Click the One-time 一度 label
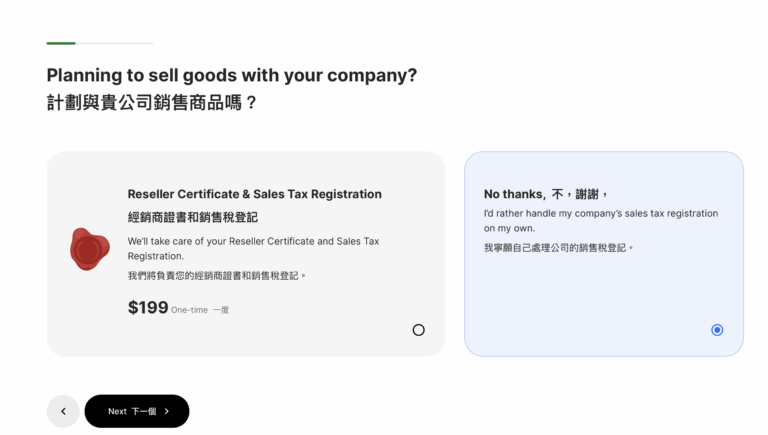768x435 pixels. pos(200,310)
